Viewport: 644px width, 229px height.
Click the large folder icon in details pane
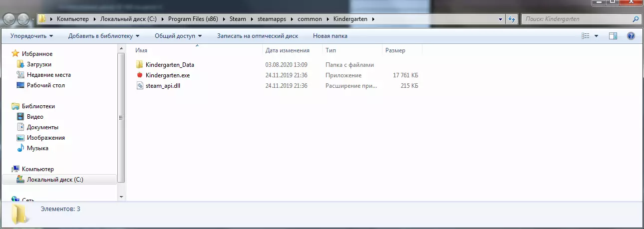coord(19,214)
